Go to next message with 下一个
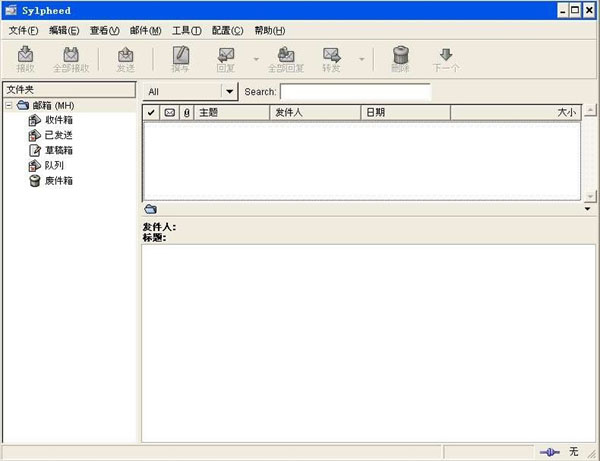Screen dimensions: 600x461 pos(446,59)
